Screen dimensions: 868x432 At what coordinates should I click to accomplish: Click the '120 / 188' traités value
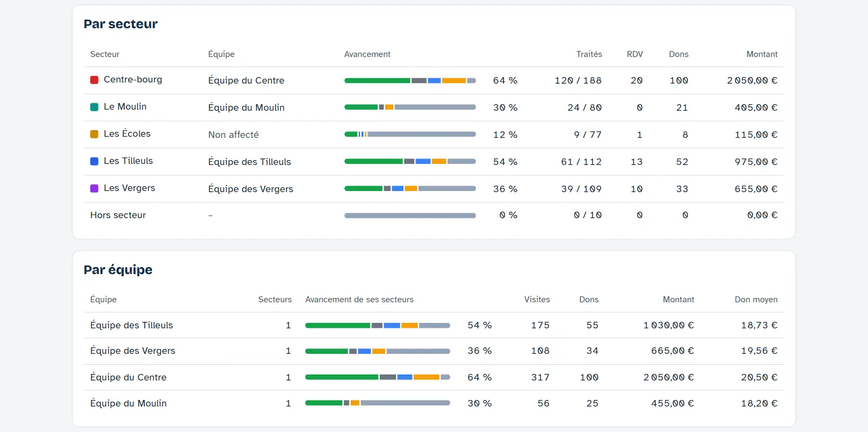pos(578,80)
